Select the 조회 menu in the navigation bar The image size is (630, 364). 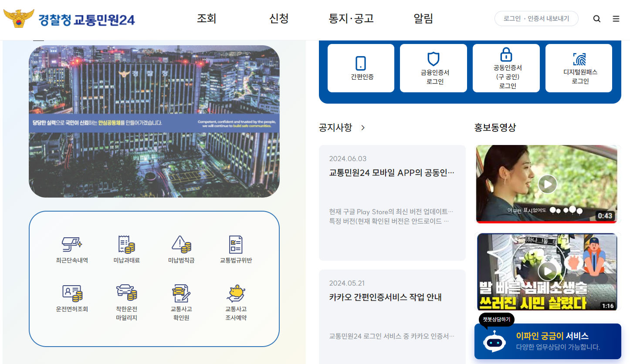(206, 19)
